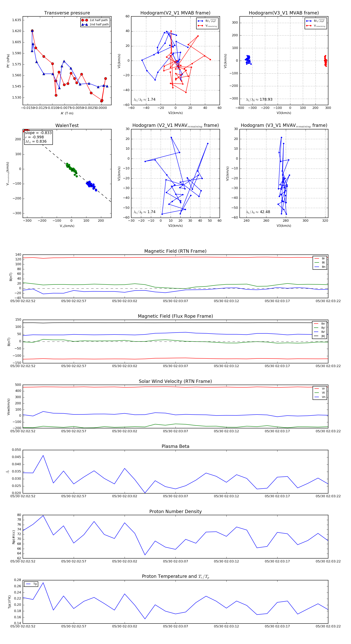Image resolution: width=351 pixels, height=644 pixels.
Task: Click the 'Plasma Beta' plot title
Action: pos(175,446)
